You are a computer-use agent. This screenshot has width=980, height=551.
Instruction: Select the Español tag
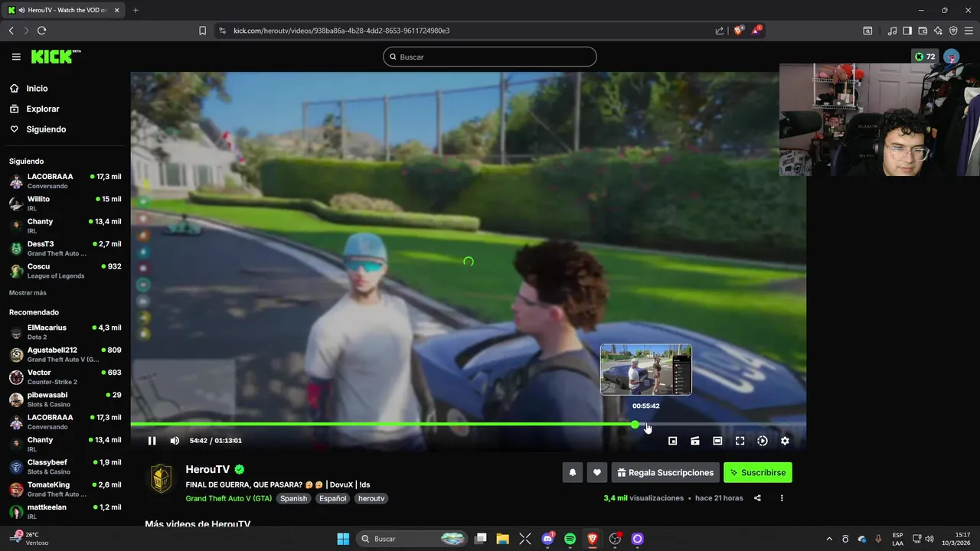(x=332, y=498)
